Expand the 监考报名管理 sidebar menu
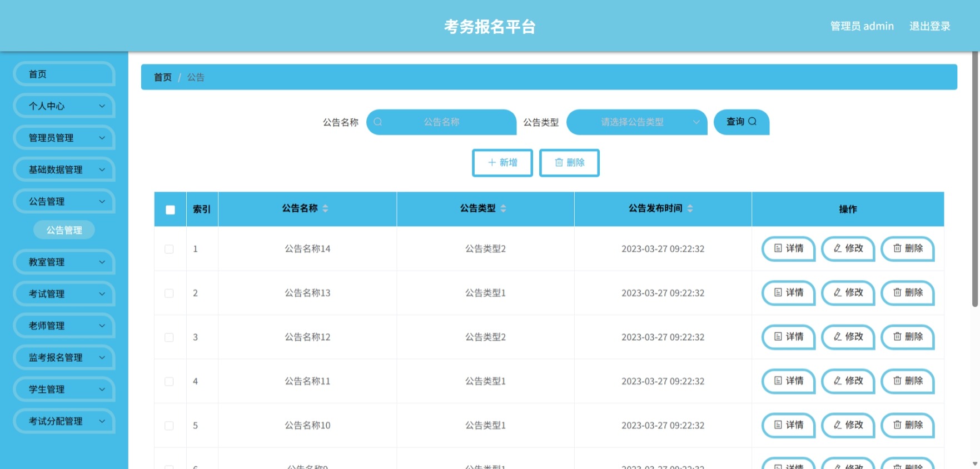This screenshot has height=469, width=980. coord(64,357)
